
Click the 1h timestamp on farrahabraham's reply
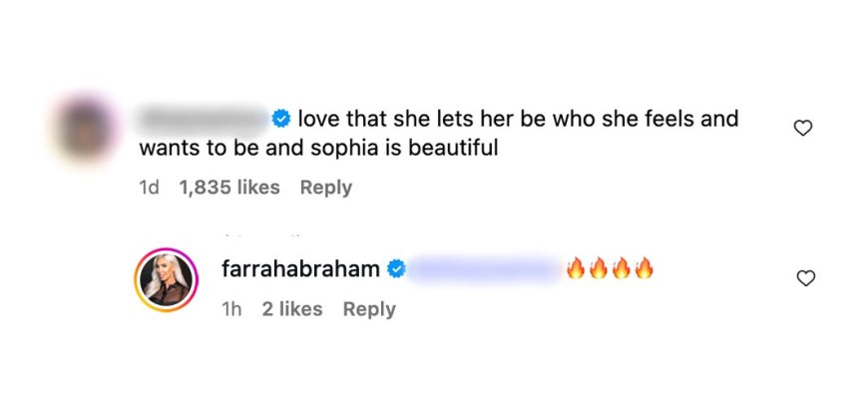(x=230, y=309)
